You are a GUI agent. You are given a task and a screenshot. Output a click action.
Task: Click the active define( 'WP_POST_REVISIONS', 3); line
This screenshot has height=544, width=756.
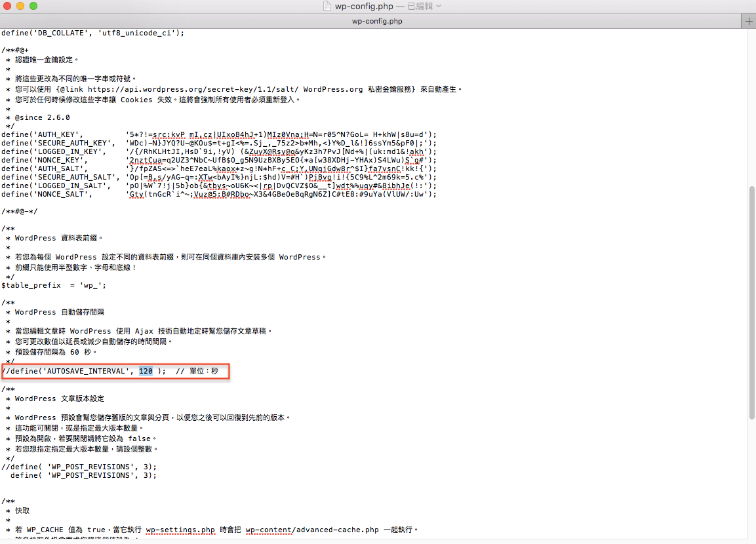point(83,476)
